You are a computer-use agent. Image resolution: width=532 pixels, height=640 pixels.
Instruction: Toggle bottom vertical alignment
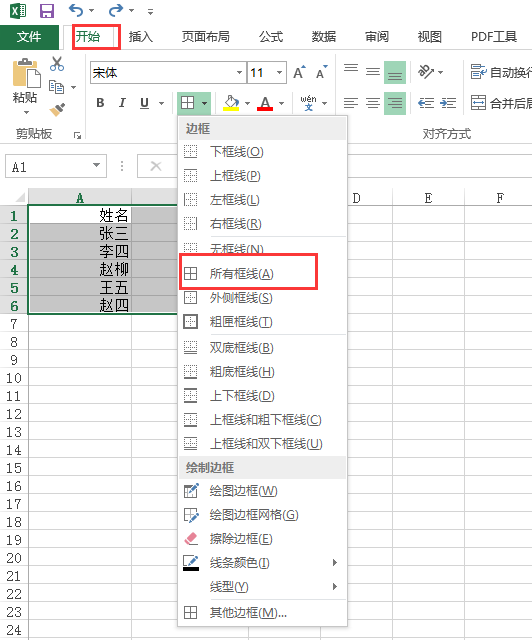coord(395,72)
